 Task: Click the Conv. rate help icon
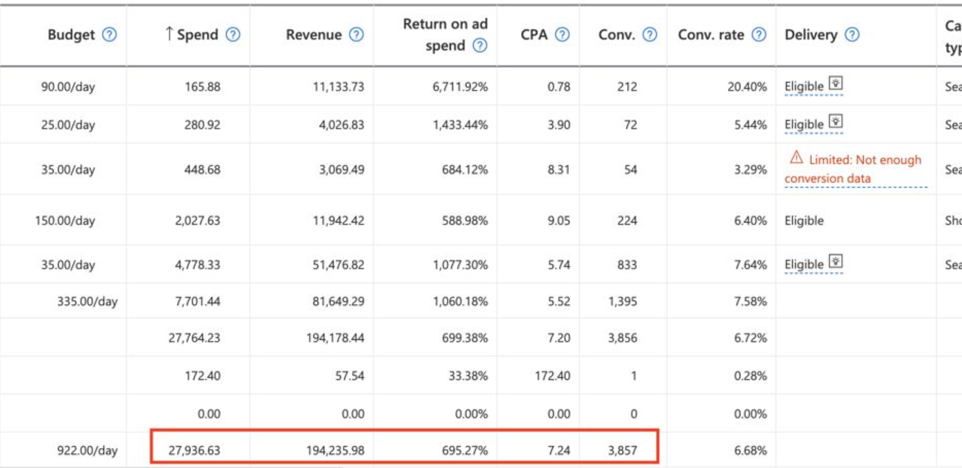[x=759, y=35]
